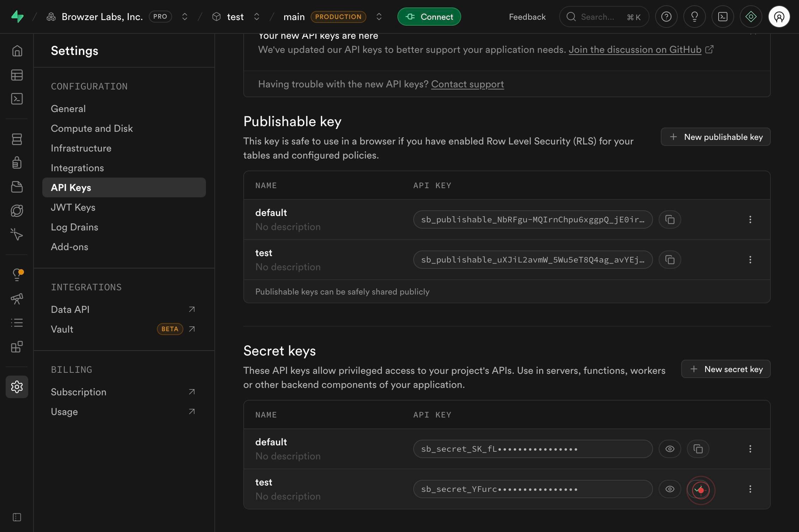
Task: Click "Publishable keys can be safely shared publicly" text
Action: tap(342, 292)
